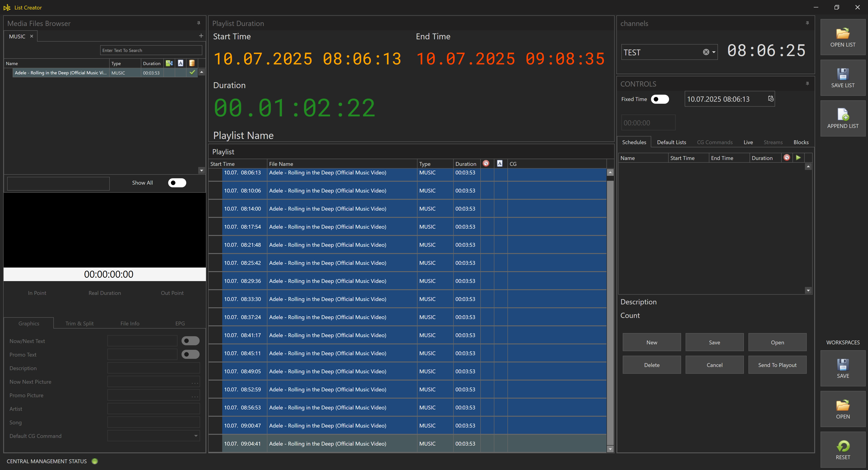Open the Trim & Split tab
Image resolution: width=868 pixels, height=470 pixels.
[79, 323]
